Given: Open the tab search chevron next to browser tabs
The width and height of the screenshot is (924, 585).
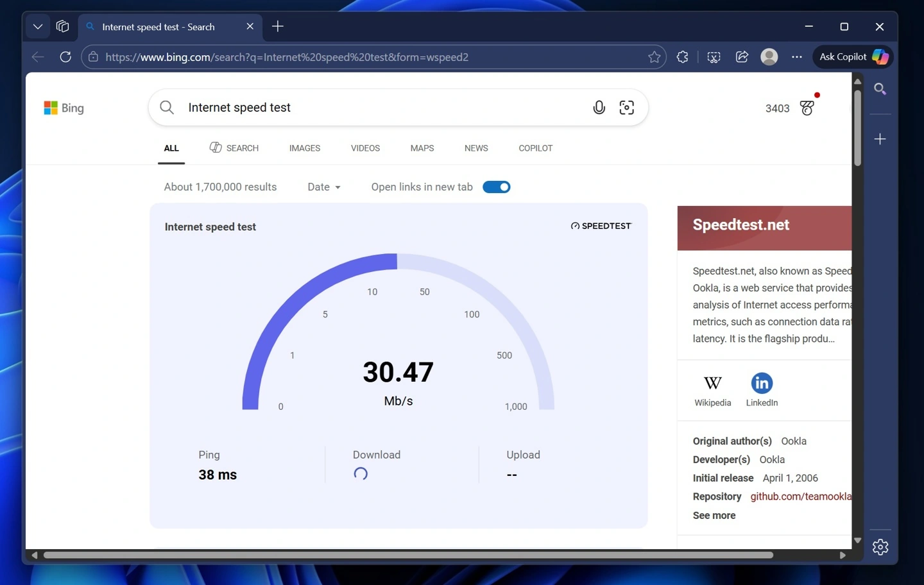Looking at the screenshot, I should (x=37, y=26).
